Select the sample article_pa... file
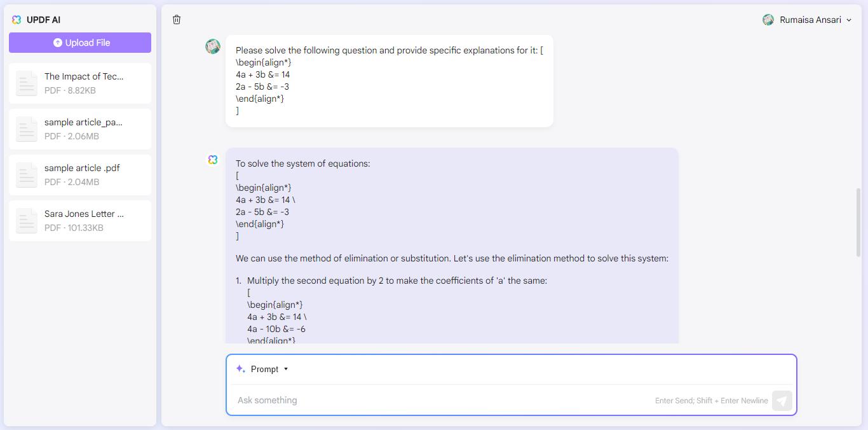This screenshot has width=868, height=430. tap(80, 129)
